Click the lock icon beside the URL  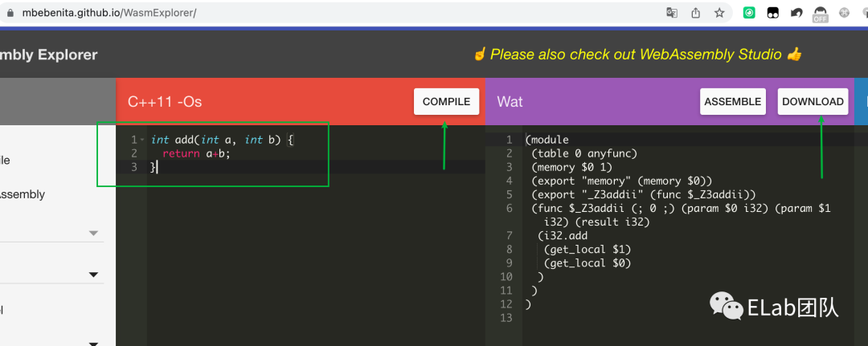10,13
